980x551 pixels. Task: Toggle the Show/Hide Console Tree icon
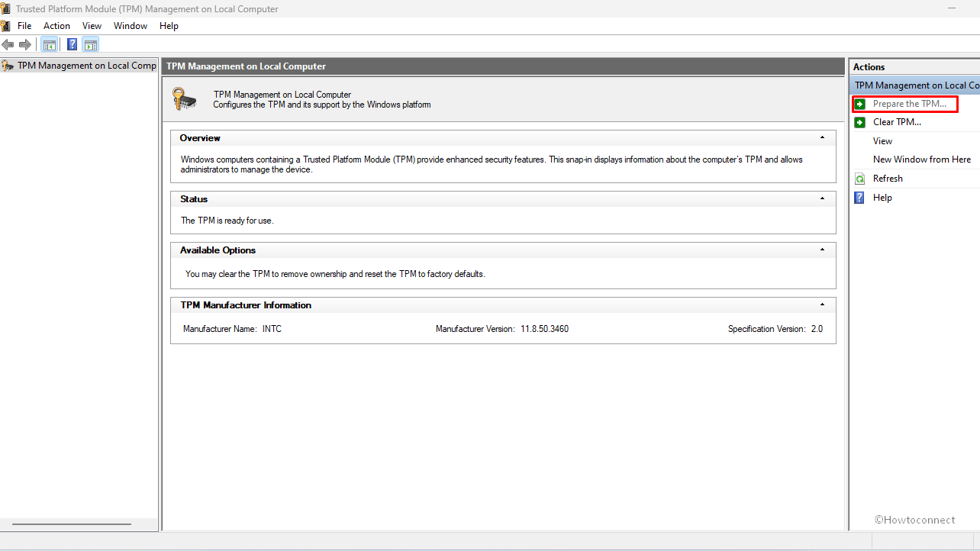pos(49,44)
